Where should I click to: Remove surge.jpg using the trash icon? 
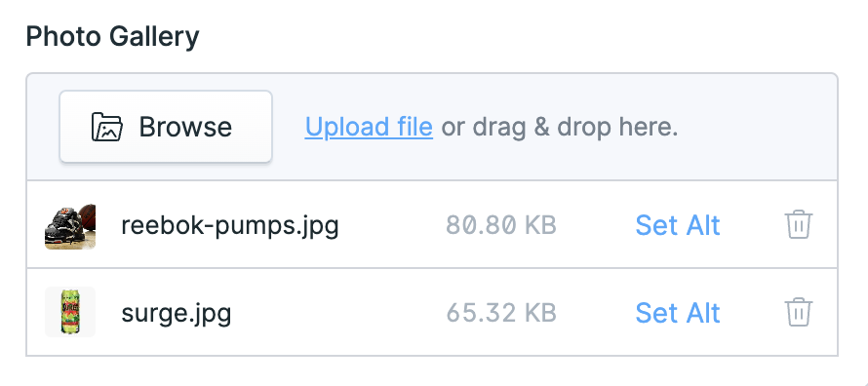[798, 313]
